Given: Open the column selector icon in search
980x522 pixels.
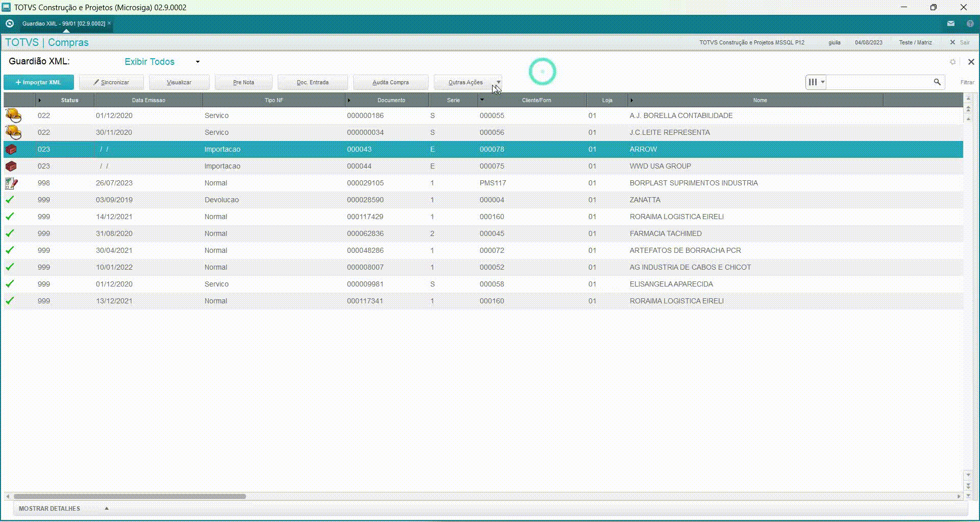Looking at the screenshot, I should pyautogui.click(x=816, y=82).
